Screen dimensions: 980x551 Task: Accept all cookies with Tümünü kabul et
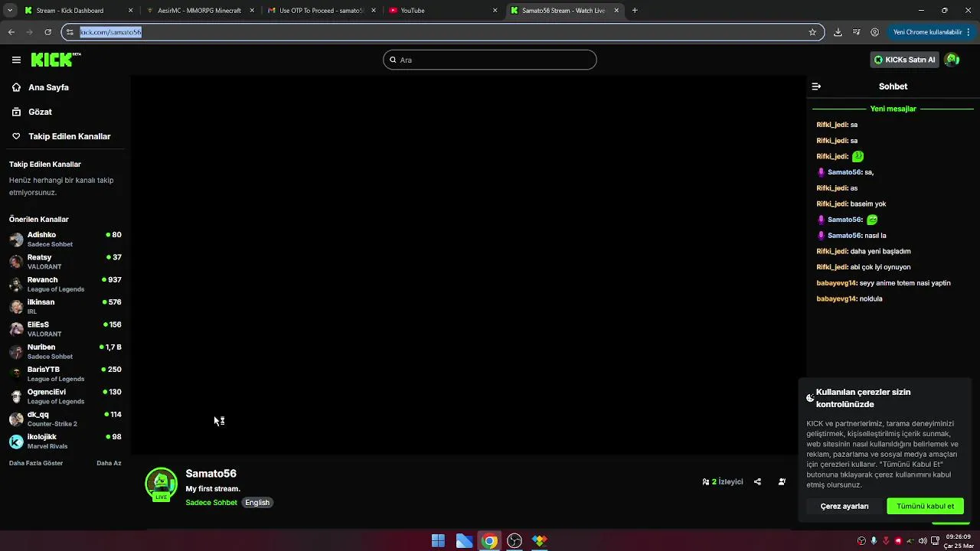point(925,506)
